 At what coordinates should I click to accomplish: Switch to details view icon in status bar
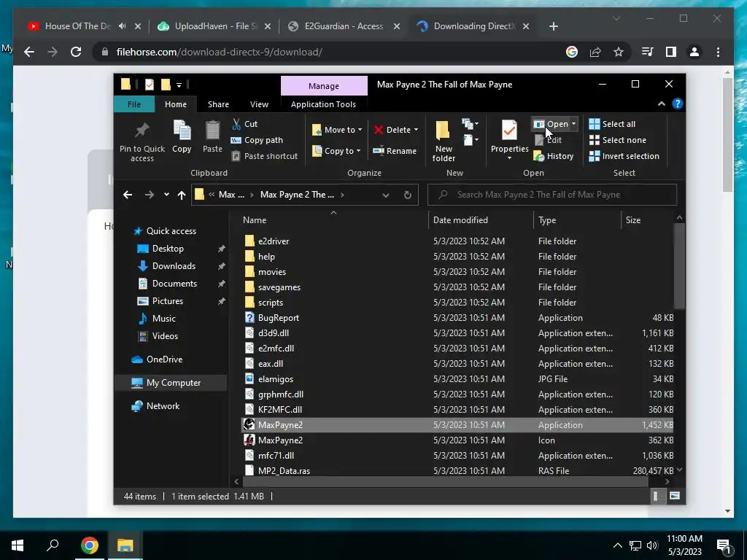656,496
